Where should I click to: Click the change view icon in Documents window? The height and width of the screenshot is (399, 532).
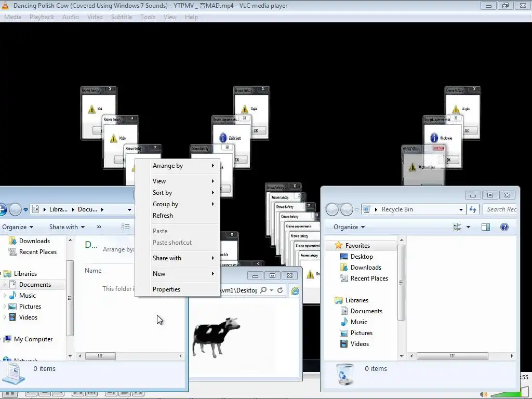126,227
